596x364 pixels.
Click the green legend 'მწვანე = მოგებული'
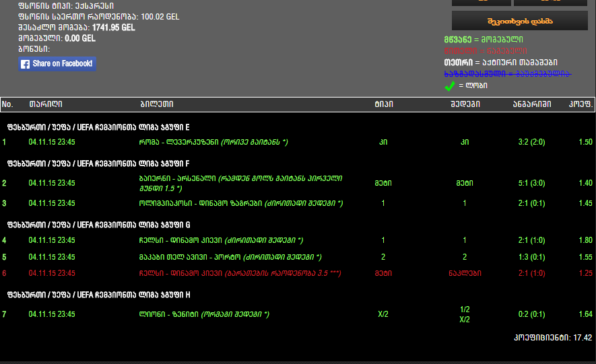click(484, 40)
